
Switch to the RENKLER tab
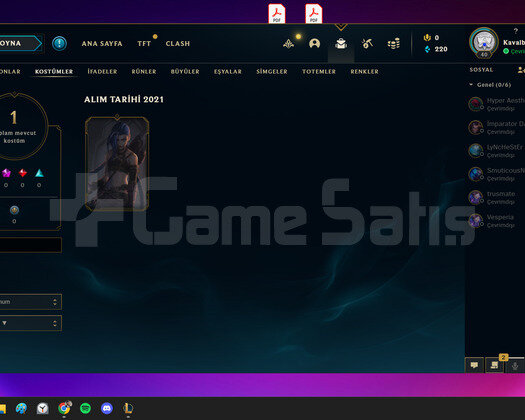(x=364, y=71)
